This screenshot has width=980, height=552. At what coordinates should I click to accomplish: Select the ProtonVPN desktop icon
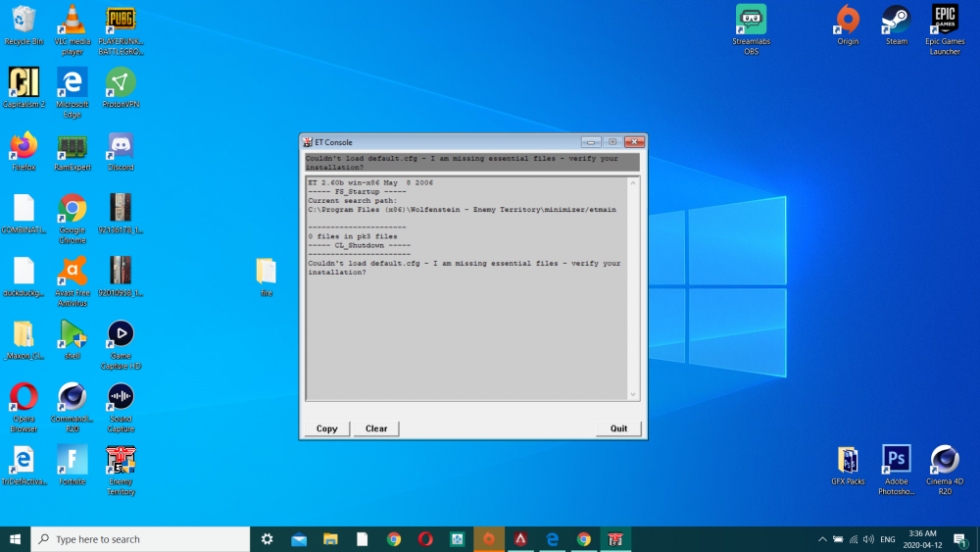[121, 87]
